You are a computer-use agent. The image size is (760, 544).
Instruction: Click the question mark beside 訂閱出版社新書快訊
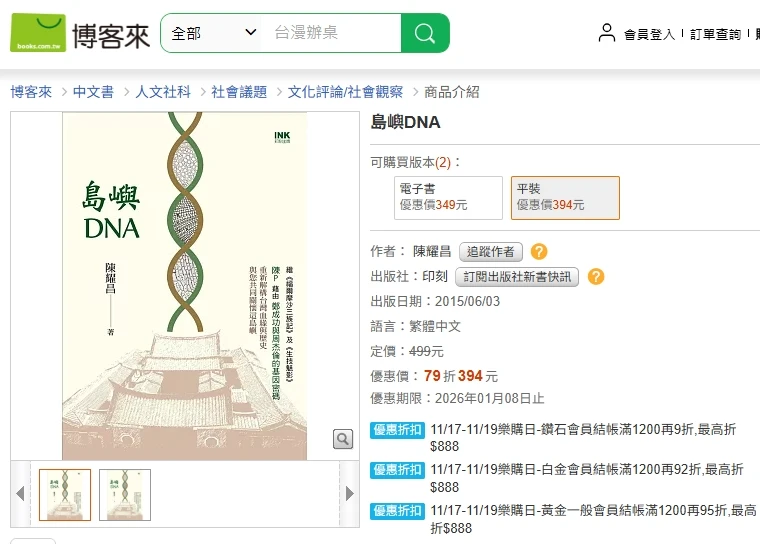[x=596, y=277]
